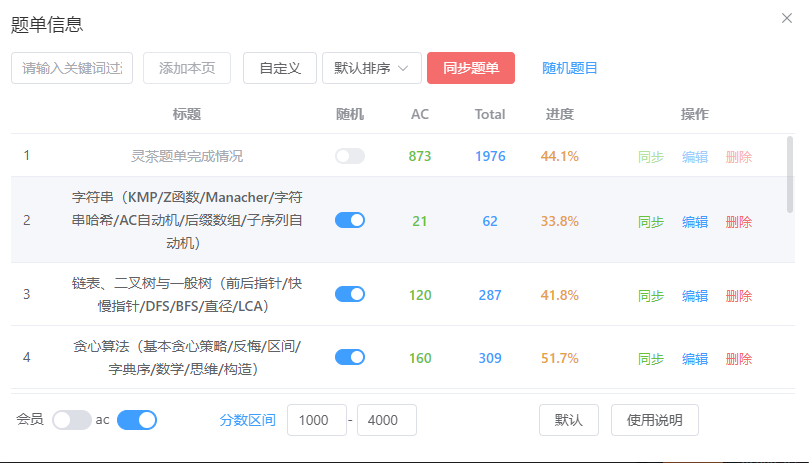809x463 pixels.
Task: Delete the 贪心算法 row
Action: pos(739,359)
